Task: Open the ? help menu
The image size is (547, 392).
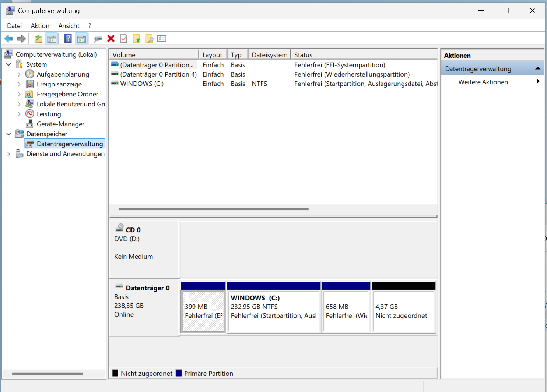Action: tap(90, 26)
